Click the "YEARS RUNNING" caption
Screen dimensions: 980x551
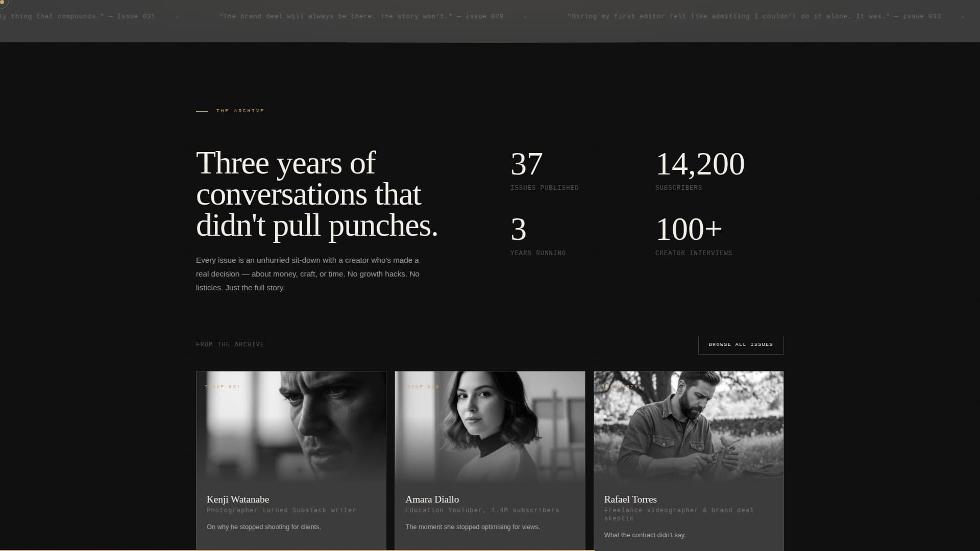coord(538,253)
